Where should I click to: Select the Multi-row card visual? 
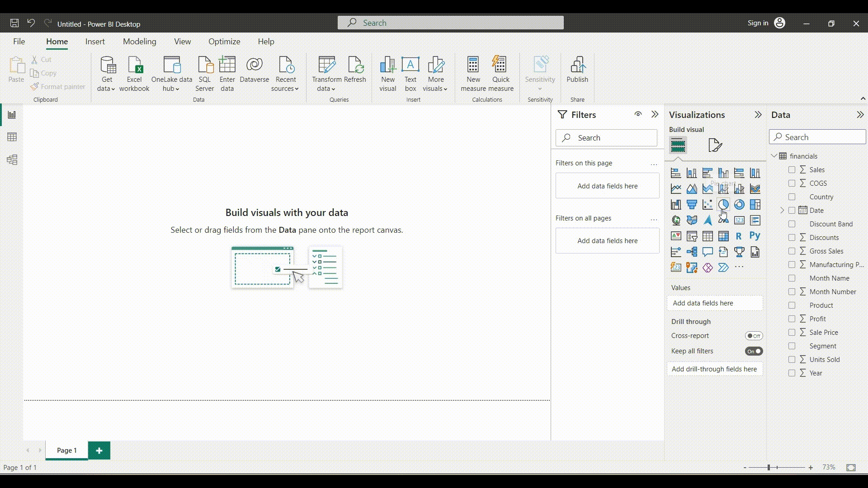(755, 221)
